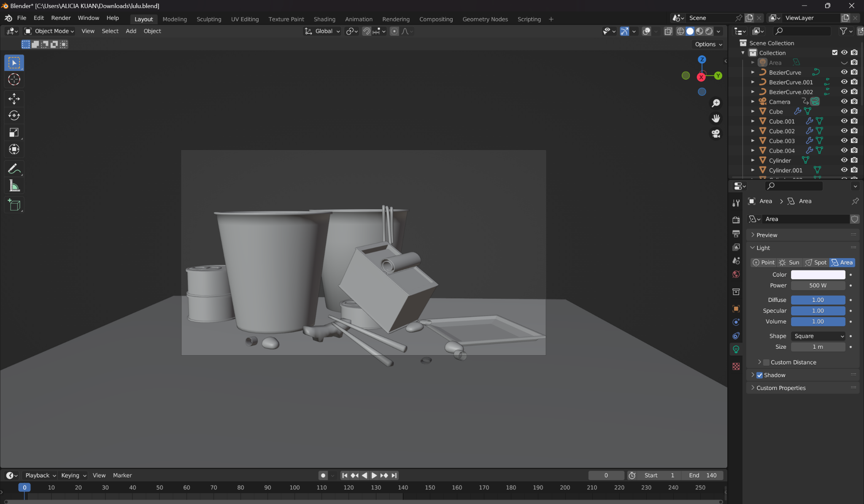
Task: Select the Add Cube tool
Action: pyautogui.click(x=14, y=205)
